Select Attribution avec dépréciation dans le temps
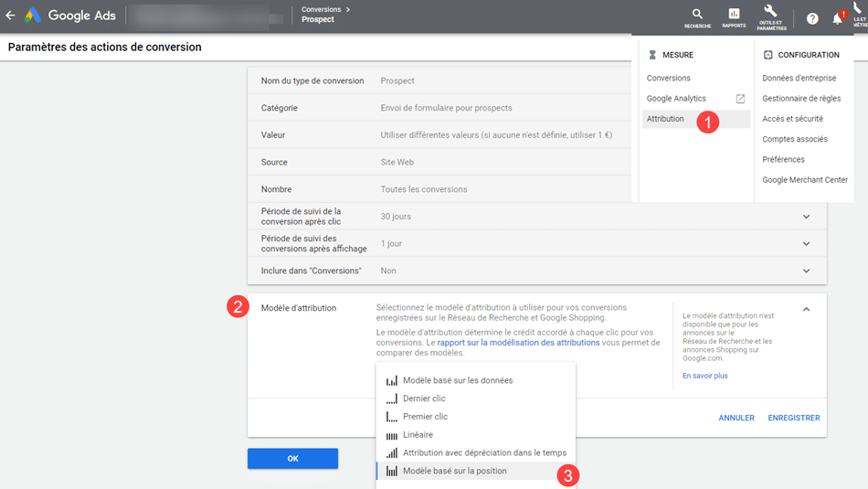868x489 pixels. (475, 453)
